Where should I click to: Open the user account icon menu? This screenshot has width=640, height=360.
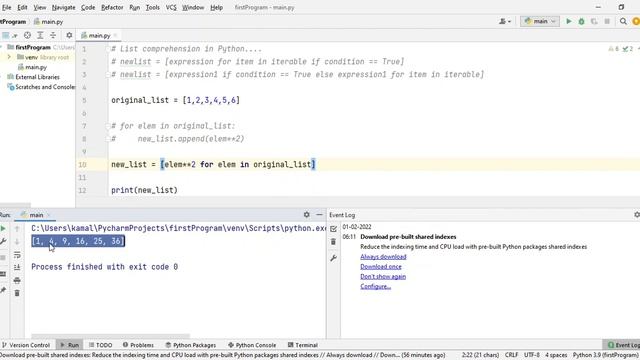pos(505,21)
